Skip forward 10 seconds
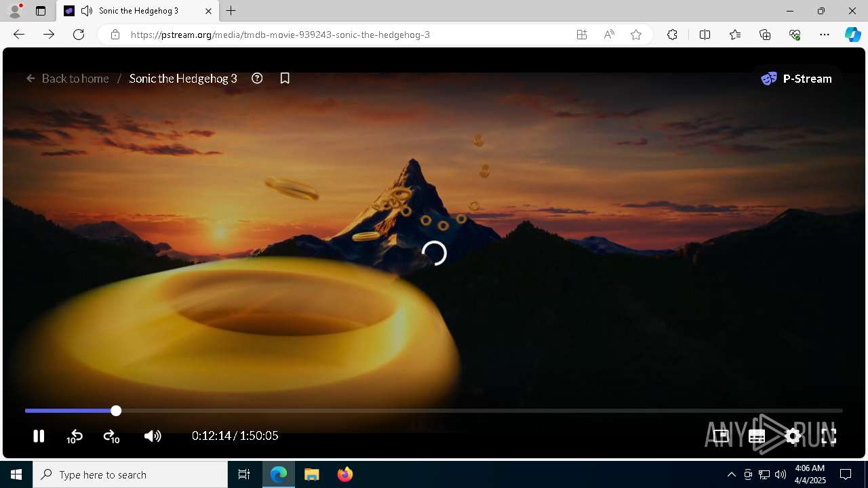This screenshot has height=488, width=868. tap(111, 436)
